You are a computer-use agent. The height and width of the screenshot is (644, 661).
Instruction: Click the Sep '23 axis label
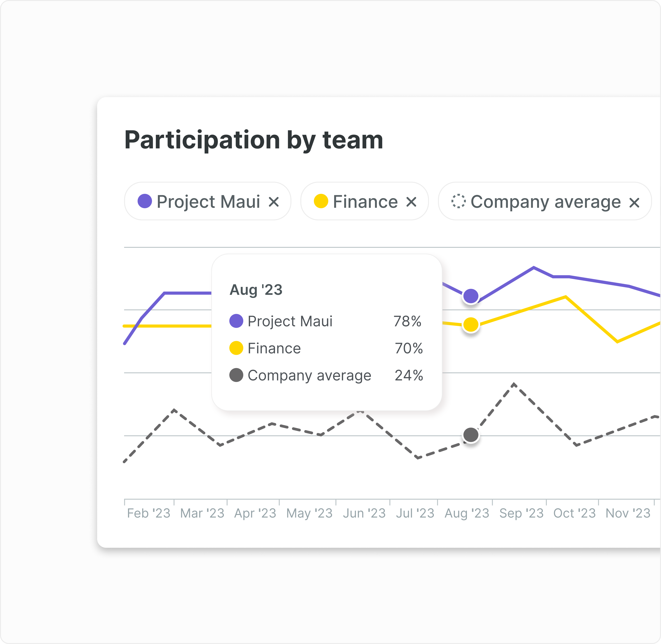click(x=521, y=513)
